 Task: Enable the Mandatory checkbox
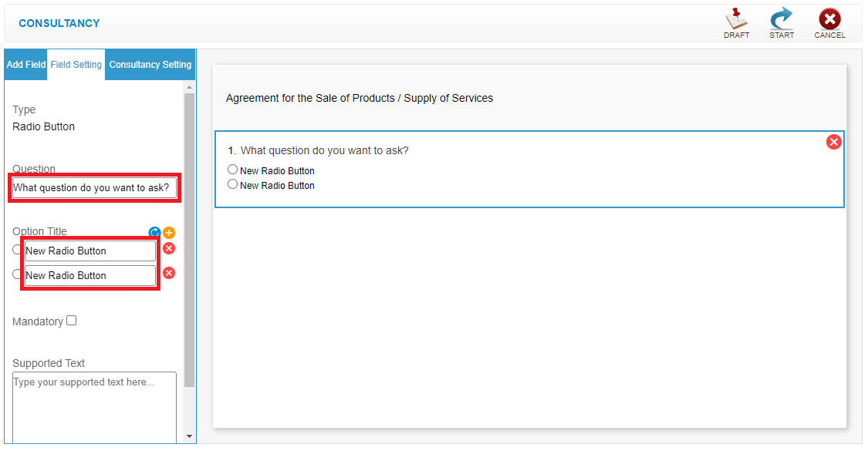click(72, 321)
